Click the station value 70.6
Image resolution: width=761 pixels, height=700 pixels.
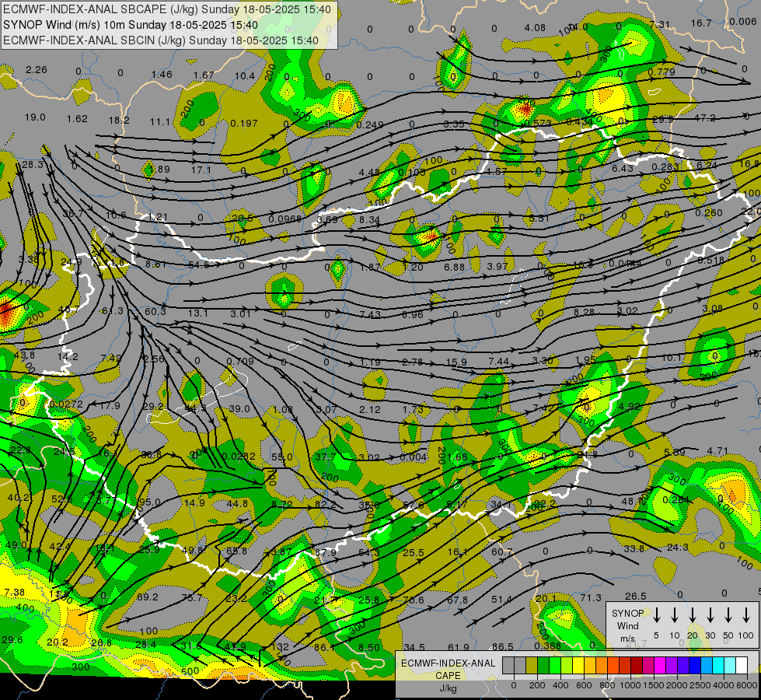[x=414, y=600]
